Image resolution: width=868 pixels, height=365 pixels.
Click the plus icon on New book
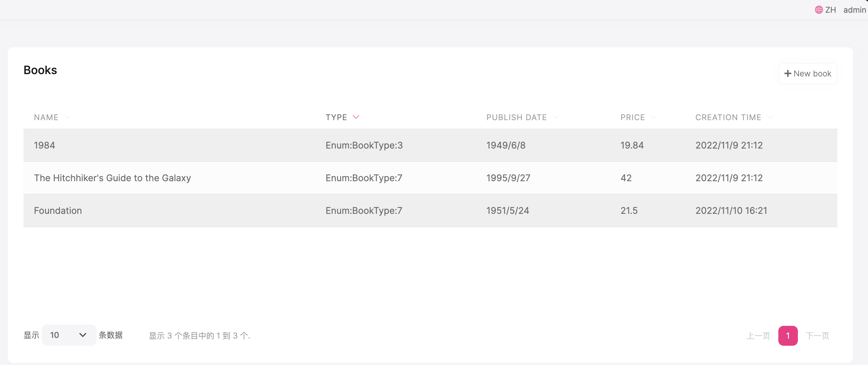pyautogui.click(x=787, y=73)
